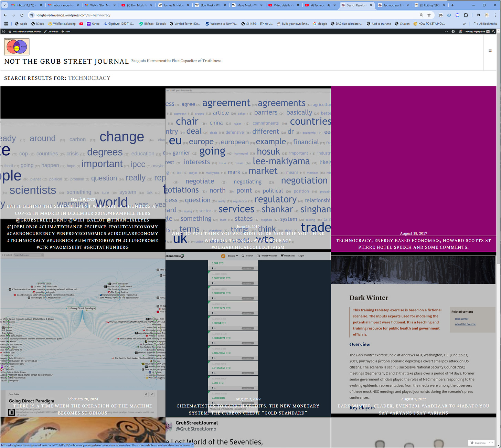This screenshot has width=501, height=448.
Task: Open the WordPress logo menu
Action: 3,31
